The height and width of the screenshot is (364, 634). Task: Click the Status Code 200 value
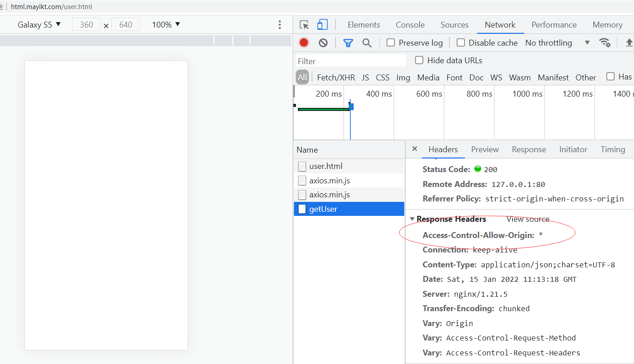[x=491, y=170]
